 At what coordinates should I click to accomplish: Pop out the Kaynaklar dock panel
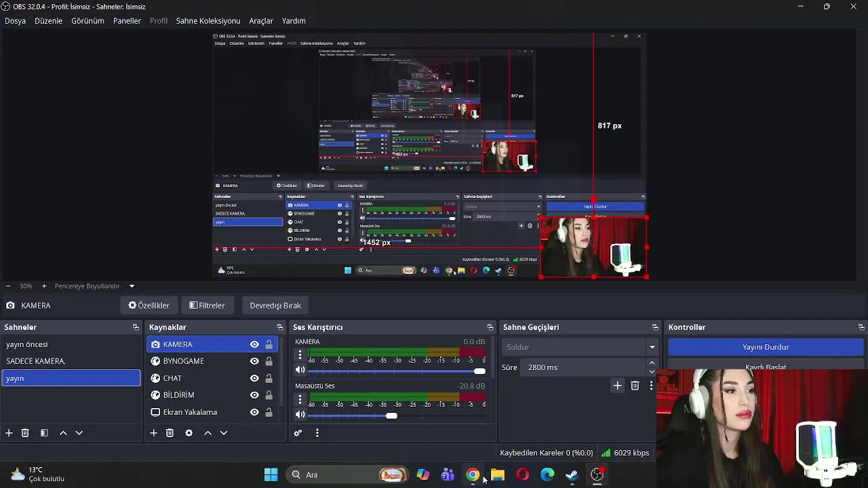coord(279,327)
